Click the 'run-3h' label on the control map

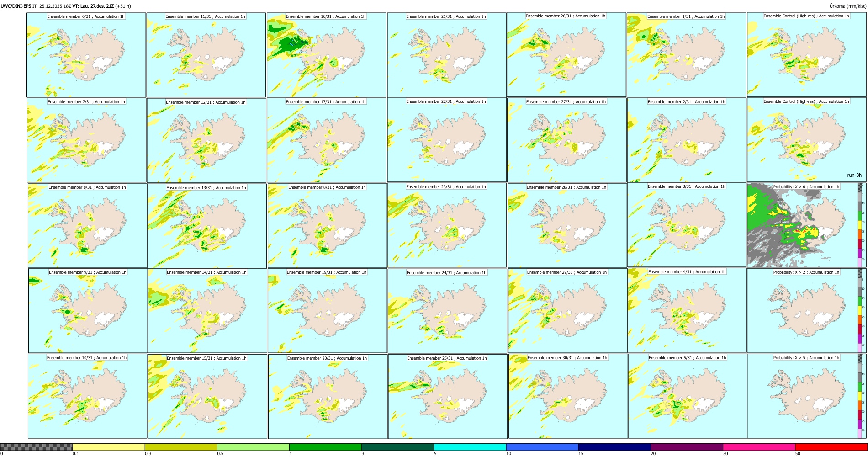854,175
